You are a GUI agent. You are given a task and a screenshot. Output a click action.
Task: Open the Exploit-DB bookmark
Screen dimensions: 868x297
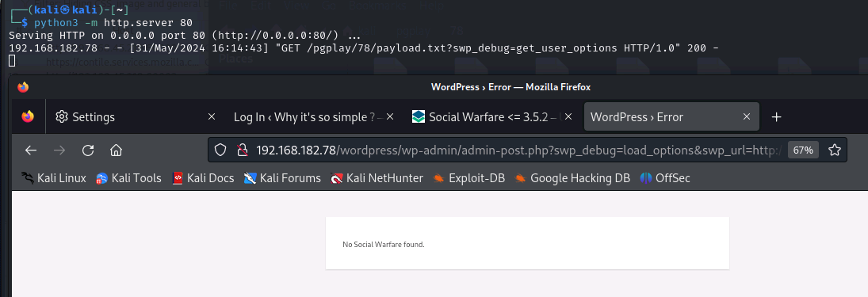pyautogui.click(x=468, y=178)
